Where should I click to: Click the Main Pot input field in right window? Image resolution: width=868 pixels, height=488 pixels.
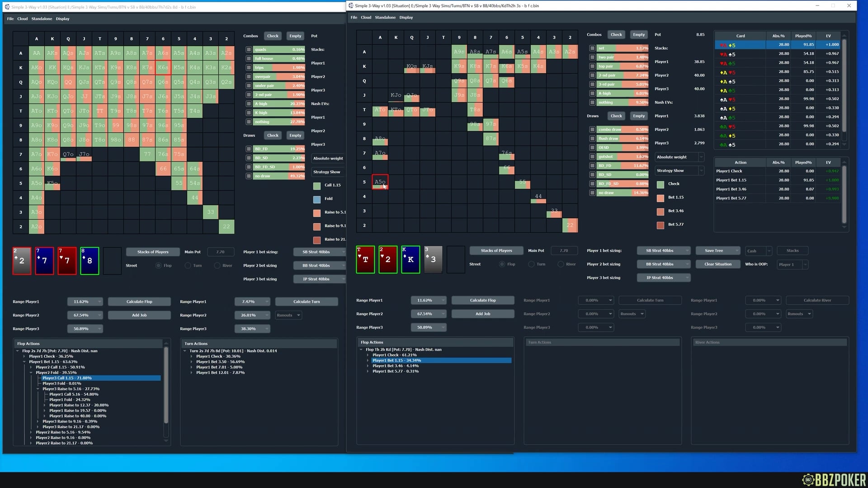[563, 251]
